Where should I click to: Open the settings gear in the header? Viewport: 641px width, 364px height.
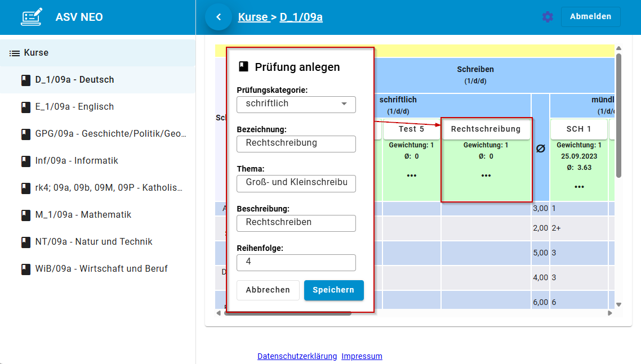point(547,17)
